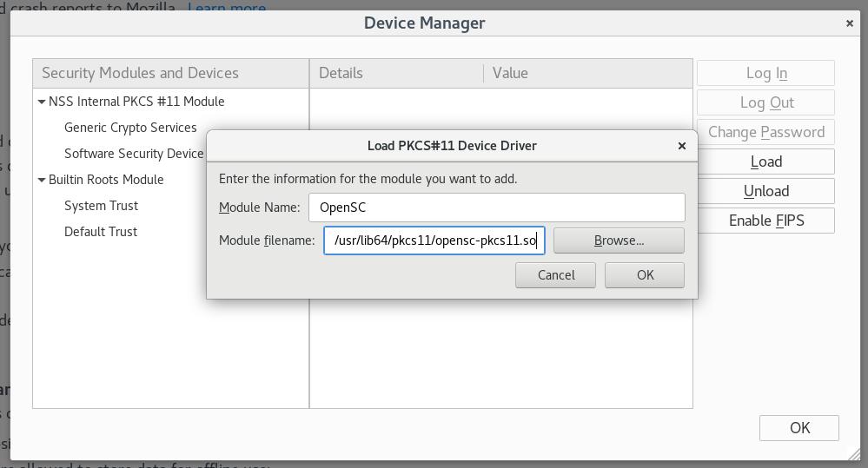This screenshot has height=468, width=868.
Task: Select Software Security Device item
Action: 134,154
